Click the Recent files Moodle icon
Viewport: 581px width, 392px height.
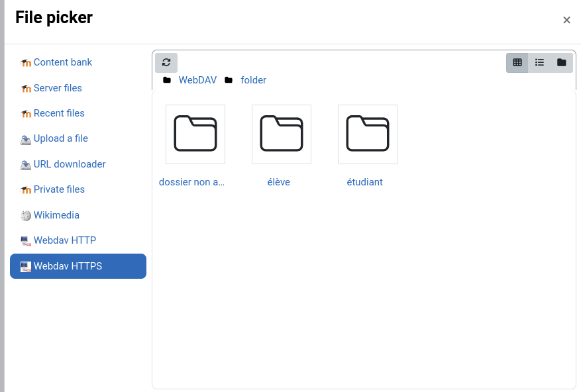[26, 114]
